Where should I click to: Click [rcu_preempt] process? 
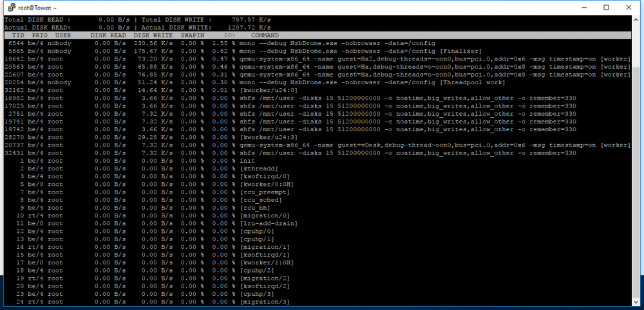[x=265, y=192]
